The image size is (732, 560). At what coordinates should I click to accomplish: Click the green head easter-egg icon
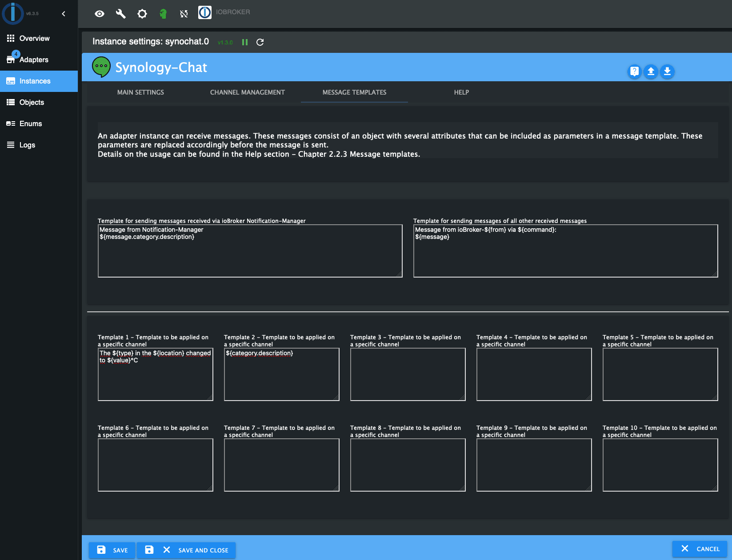click(163, 14)
